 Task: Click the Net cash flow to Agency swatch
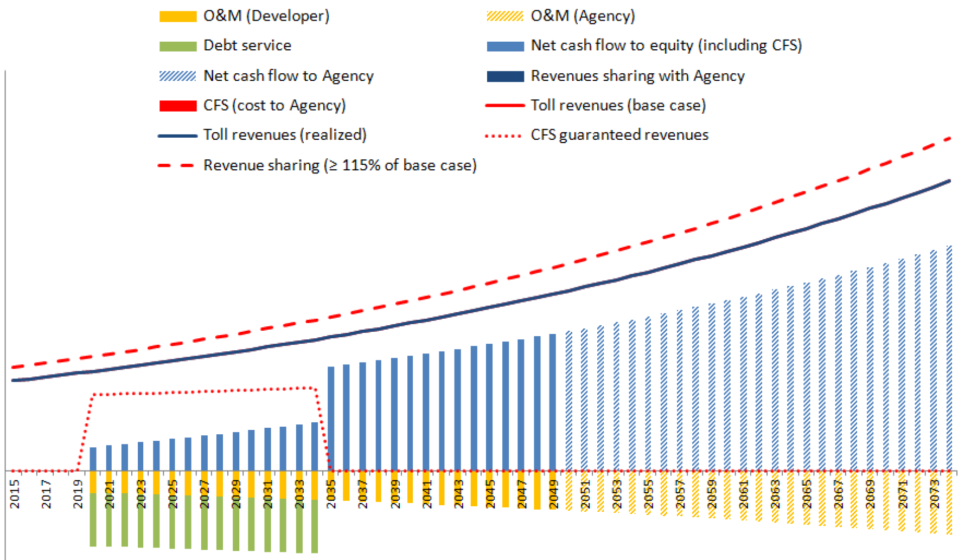pyautogui.click(x=178, y=76)
